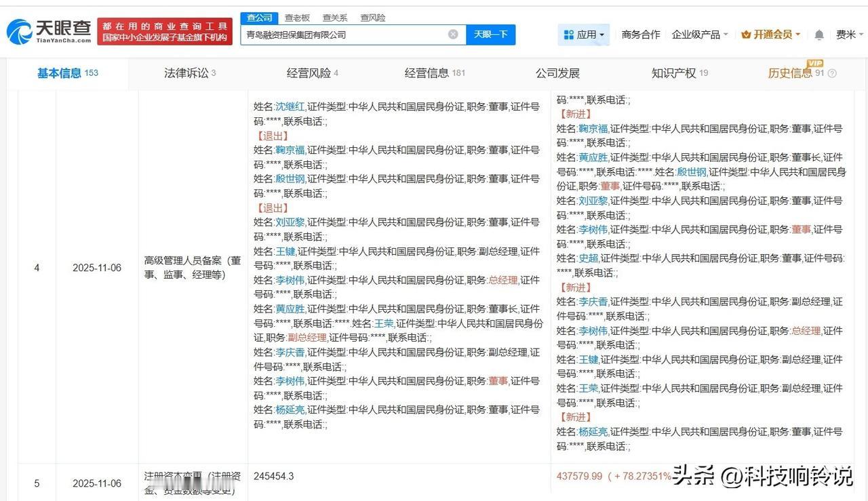Switch to the 查老板 search tab
The image size is (868, 501).
[297, 18]
